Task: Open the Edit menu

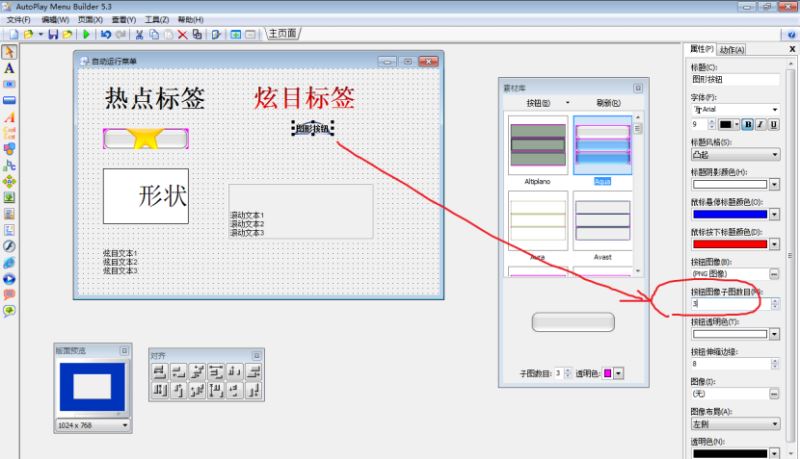Action: [55, 19]
